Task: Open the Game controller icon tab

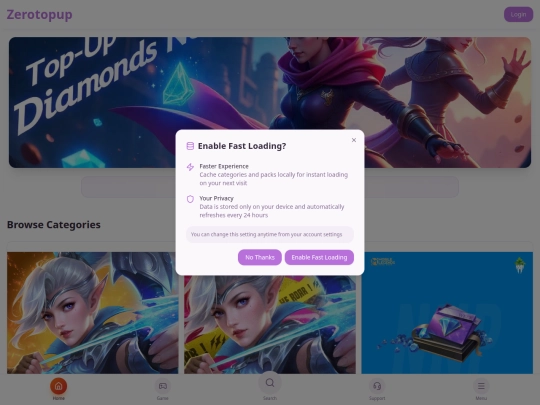Action: pos(163,386)
